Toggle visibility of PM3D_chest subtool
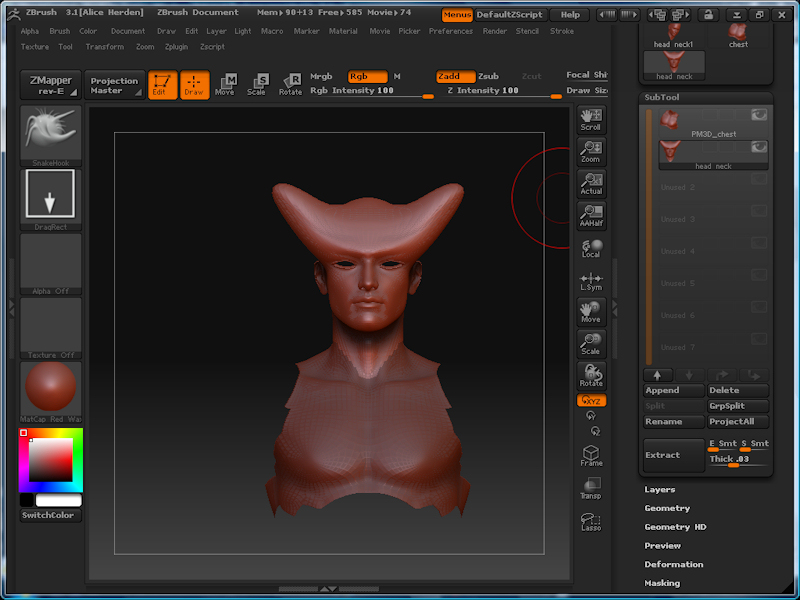 tap(759, 115)
